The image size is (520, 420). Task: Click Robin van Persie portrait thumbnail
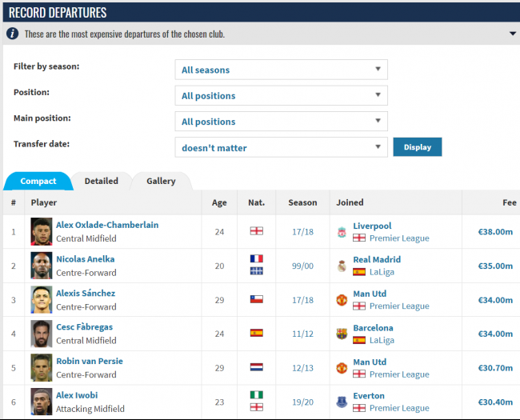[42, 368]
